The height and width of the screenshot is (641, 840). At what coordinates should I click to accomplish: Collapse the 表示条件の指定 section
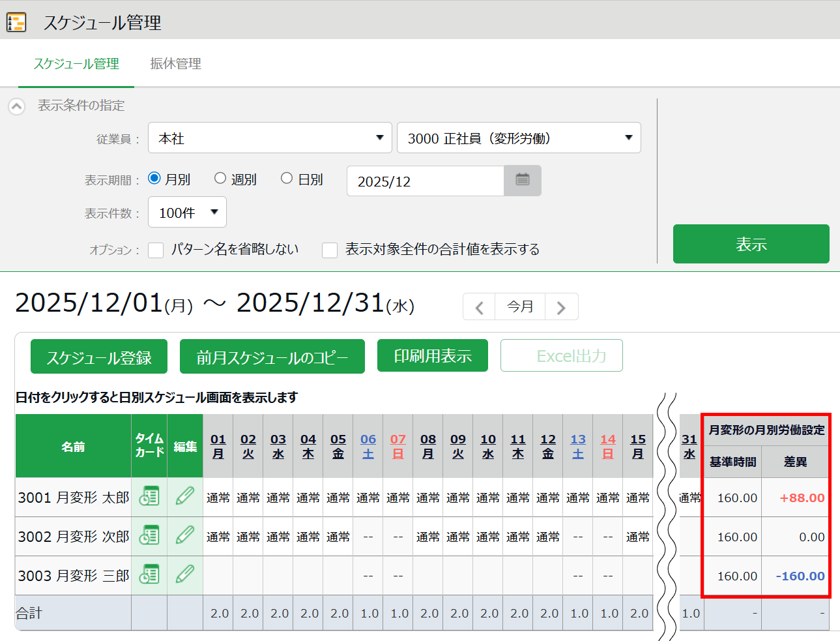click(x=17, y=106)
